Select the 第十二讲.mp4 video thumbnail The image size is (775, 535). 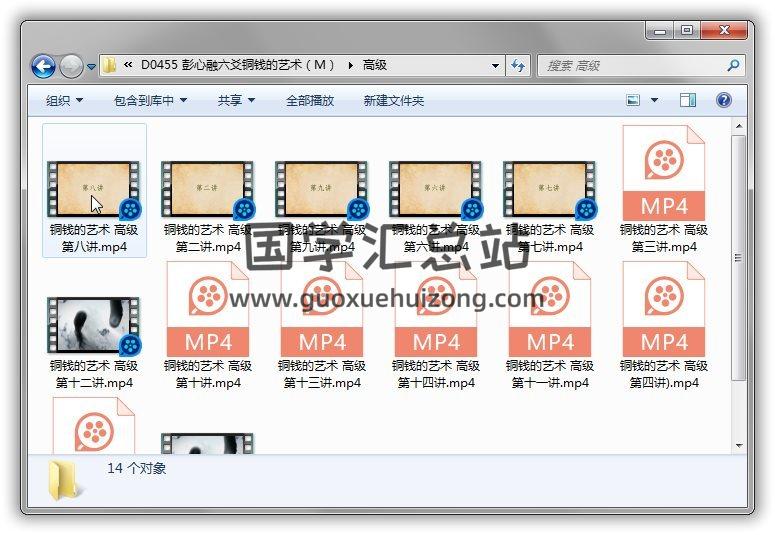pos(94,325)
